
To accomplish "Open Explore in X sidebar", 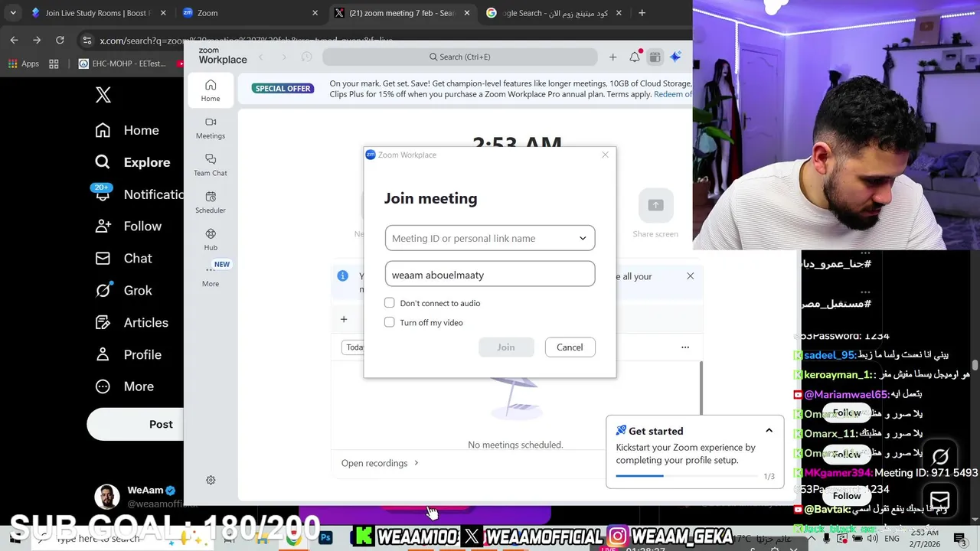I will click(x=132, y=162).
